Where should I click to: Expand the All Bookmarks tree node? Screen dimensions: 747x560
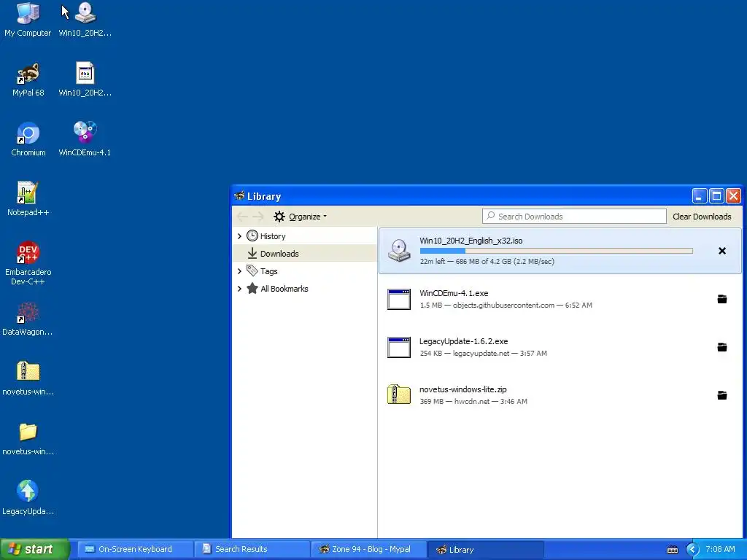click(x=239, y=289)
